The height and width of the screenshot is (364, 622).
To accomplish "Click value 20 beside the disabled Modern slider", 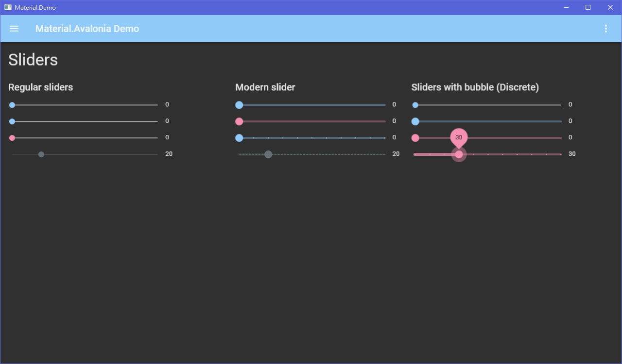I will pyautogui.click(x=396, y=154).
